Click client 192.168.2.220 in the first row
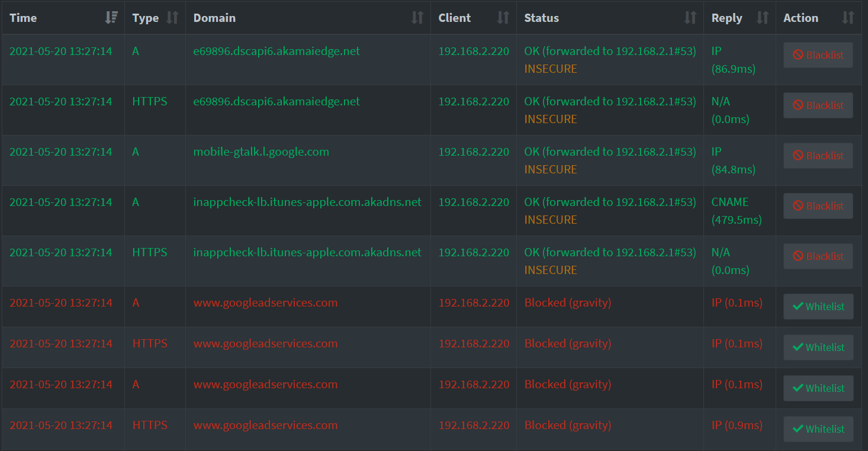 click(x=474, y=51)
